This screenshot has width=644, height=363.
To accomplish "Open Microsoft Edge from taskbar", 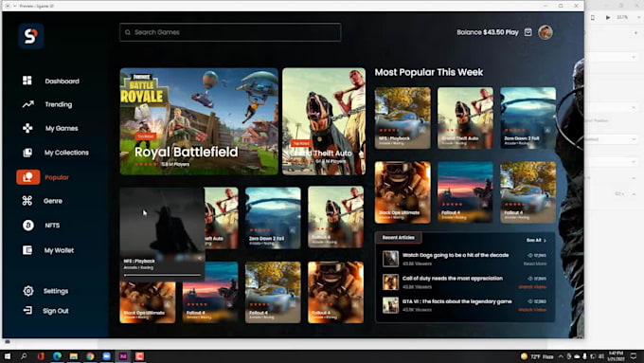I will click(57, 356).
